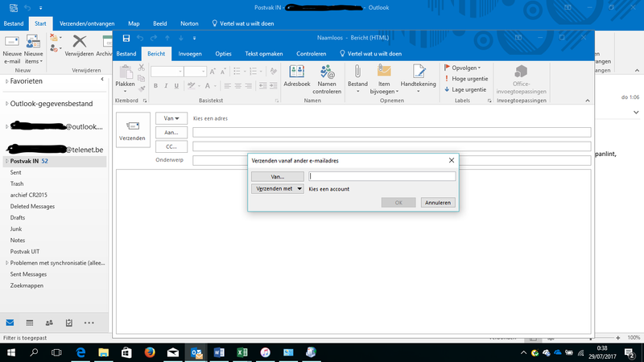Click the Verzenden send button
The width and height of the screenshot is (644, 362).
[x=133, y=130]
